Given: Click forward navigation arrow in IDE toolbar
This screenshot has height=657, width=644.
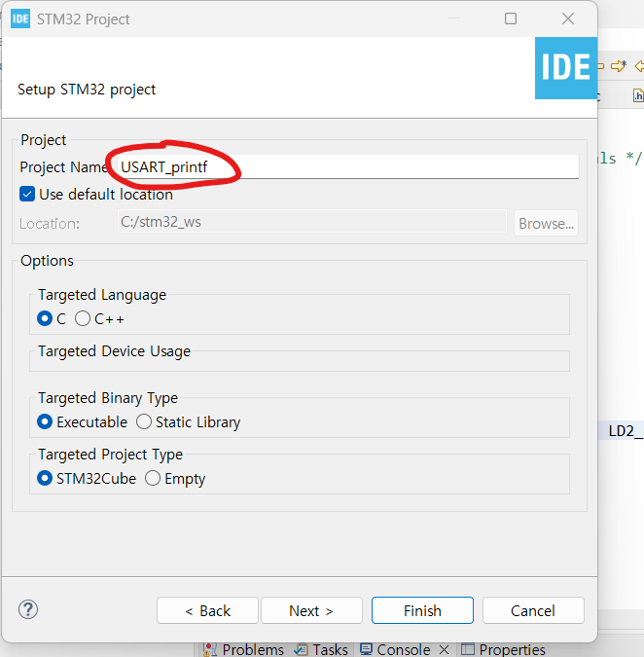Looking at the screenshot, I should (x=619, y=66).
